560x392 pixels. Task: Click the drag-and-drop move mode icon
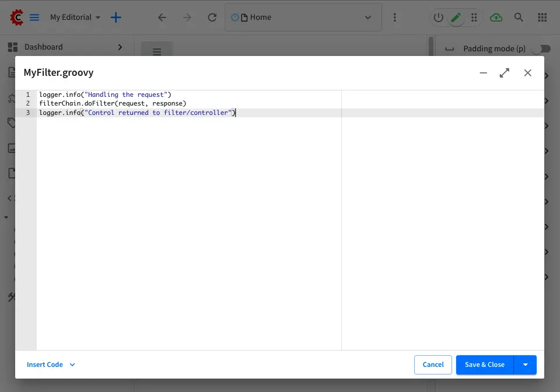coord(474,17)
